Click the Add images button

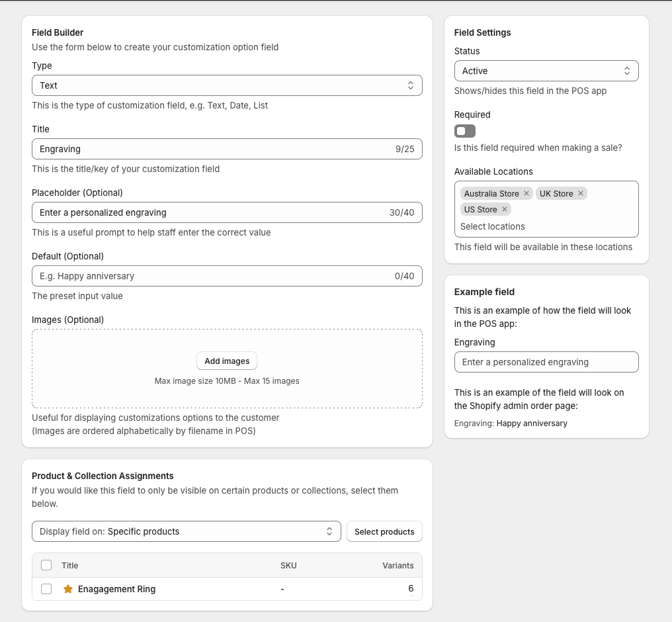pyautogui.click(x=226, y=361)
